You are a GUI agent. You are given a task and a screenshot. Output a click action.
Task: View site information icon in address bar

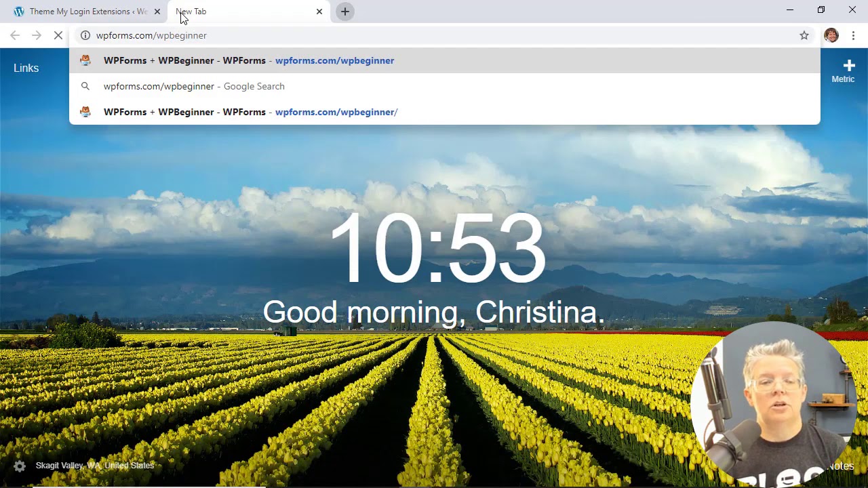[85, 35]
